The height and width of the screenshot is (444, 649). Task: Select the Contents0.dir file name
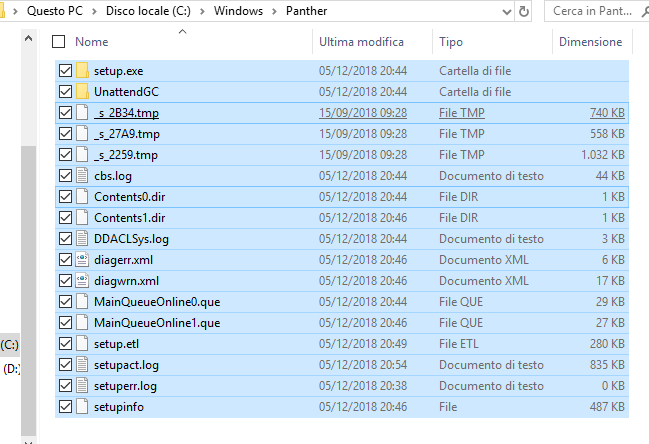(130, 197)
